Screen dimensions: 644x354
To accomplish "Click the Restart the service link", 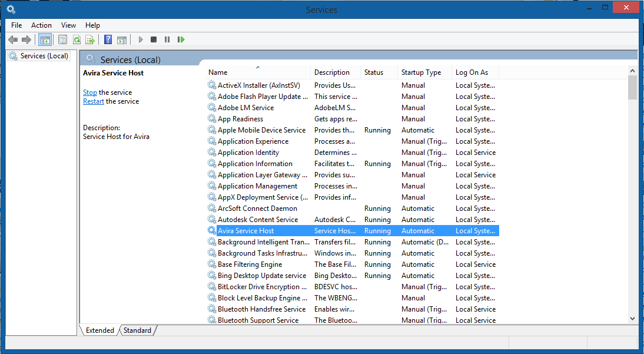I will pos(93,101).
